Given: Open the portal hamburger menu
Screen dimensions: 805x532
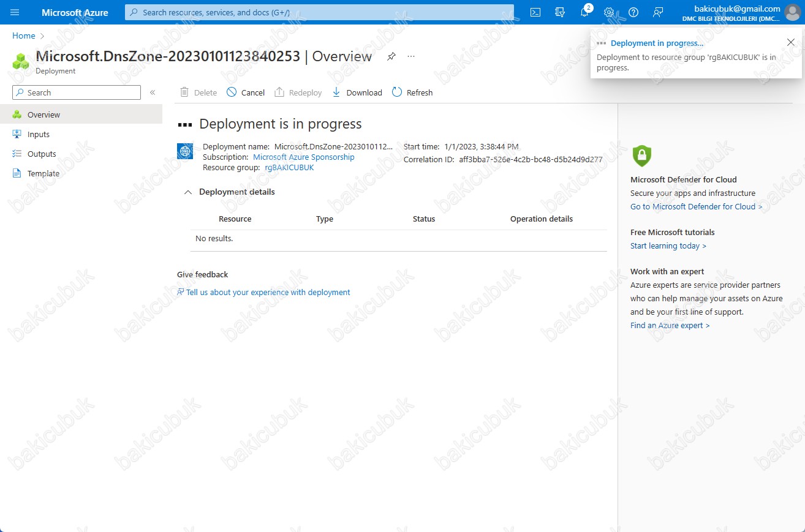Looking at the screenshot, I should [15, 12].
